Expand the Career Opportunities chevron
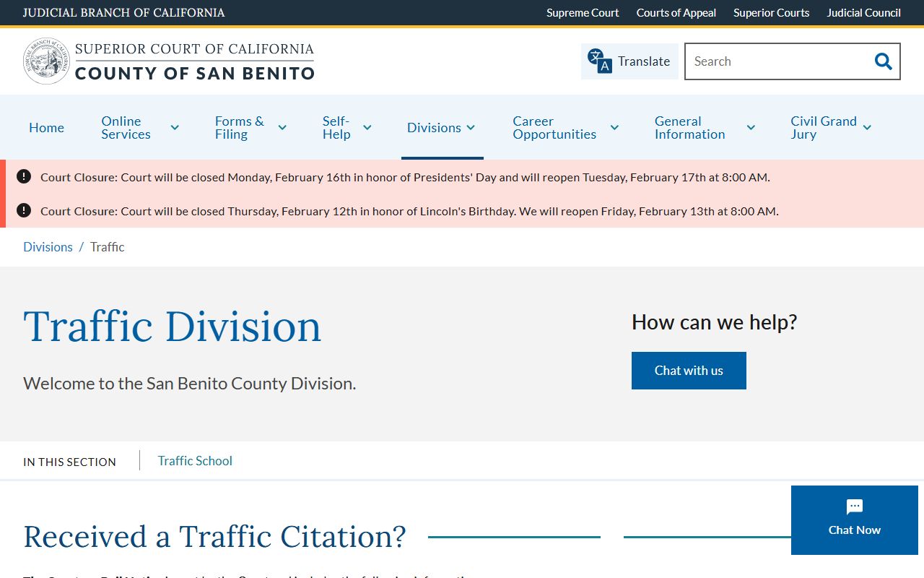 [x=614, y=128]
